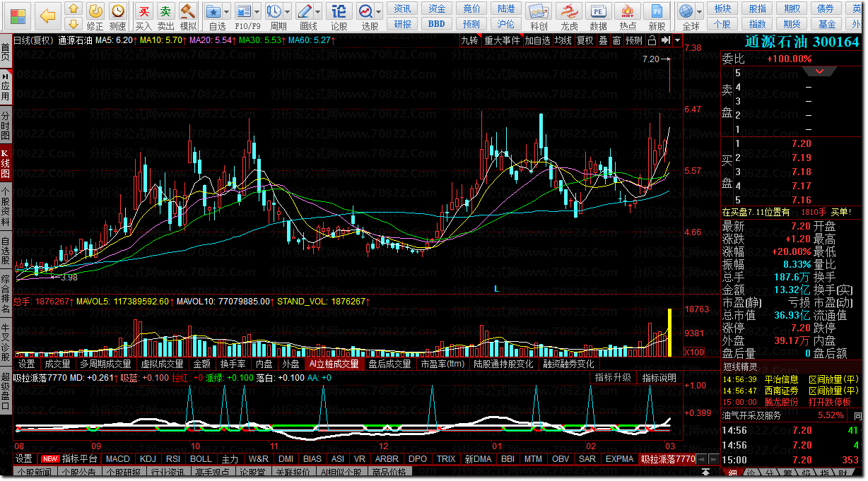The image size is (868, 481).
Task: Click the 指标升级 button
Action: tap(612, 378)
